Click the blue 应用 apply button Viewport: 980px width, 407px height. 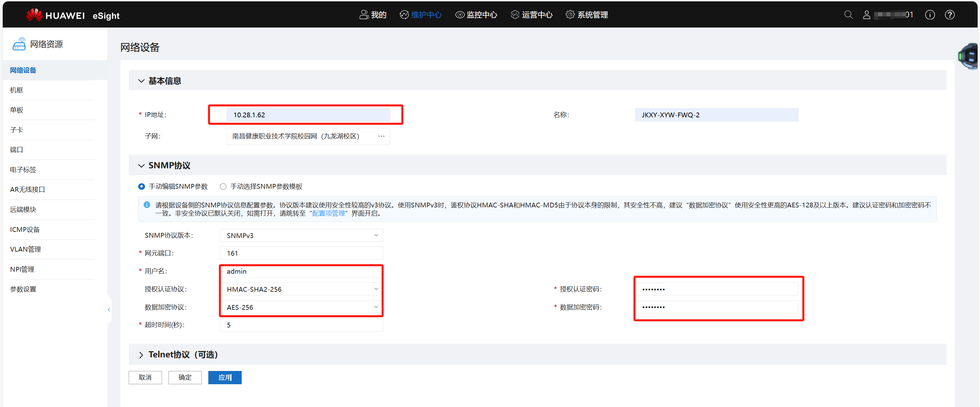pyautogui.click(x=224, y=377)
